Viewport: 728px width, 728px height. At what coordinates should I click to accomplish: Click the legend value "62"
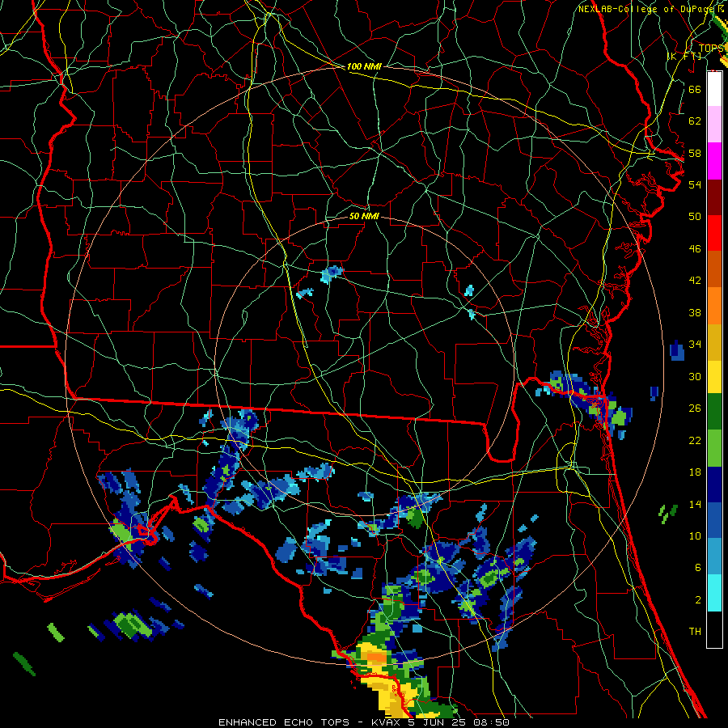click(x=695, y=121)
